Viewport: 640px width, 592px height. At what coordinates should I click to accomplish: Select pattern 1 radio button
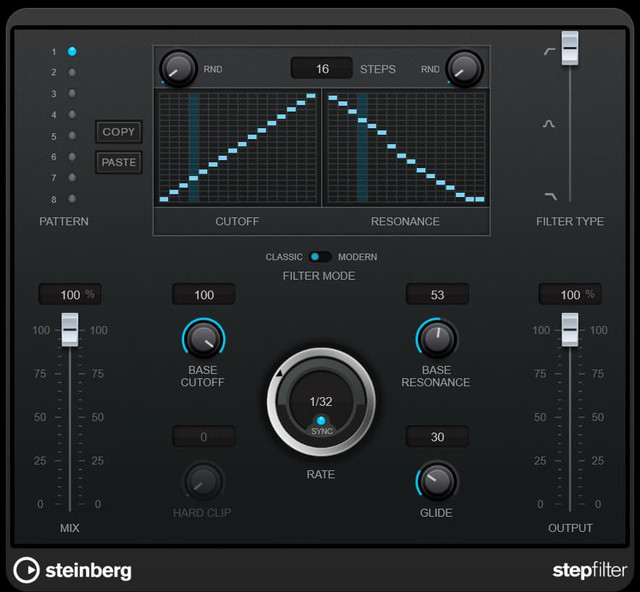(72, 51)
